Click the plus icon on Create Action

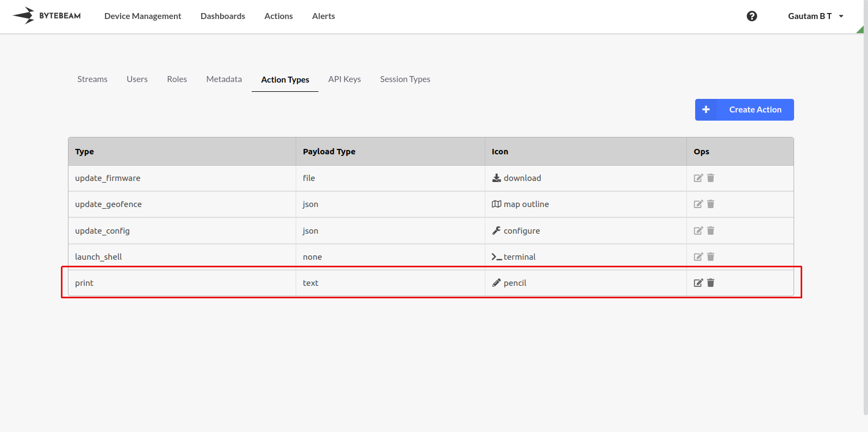(x=706, y=110)
